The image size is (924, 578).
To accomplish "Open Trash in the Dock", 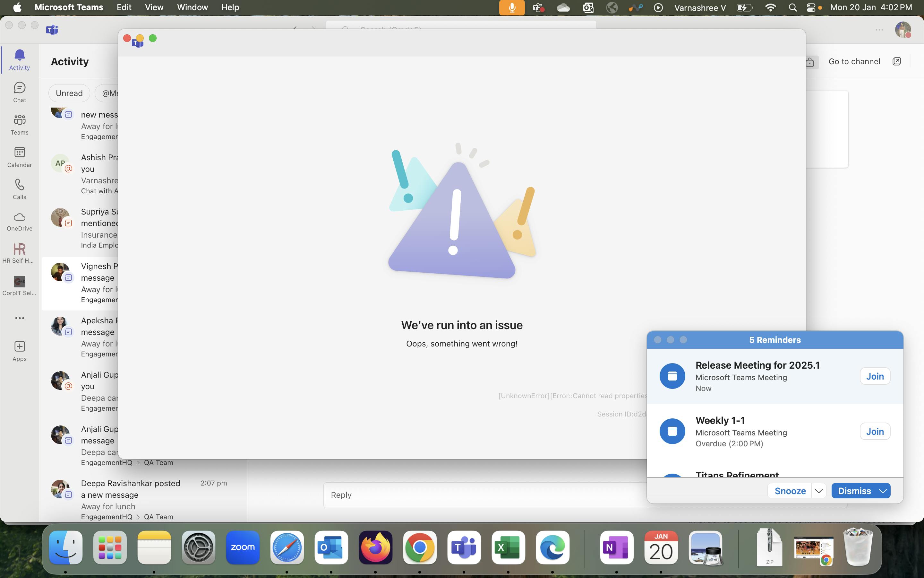I will (858, 547).
